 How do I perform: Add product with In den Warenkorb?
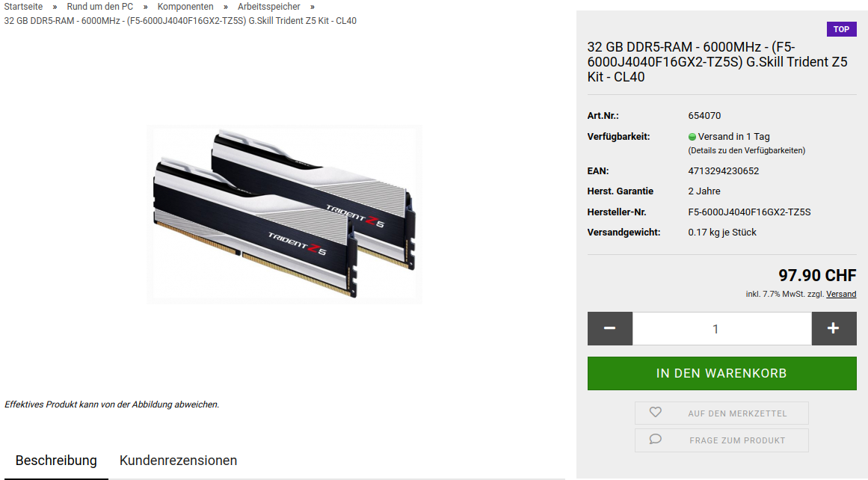point(722,373)
